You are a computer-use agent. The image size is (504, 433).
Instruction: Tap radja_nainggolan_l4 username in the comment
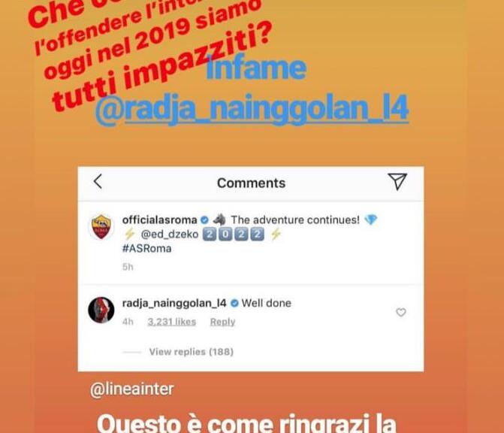[174, 303]
